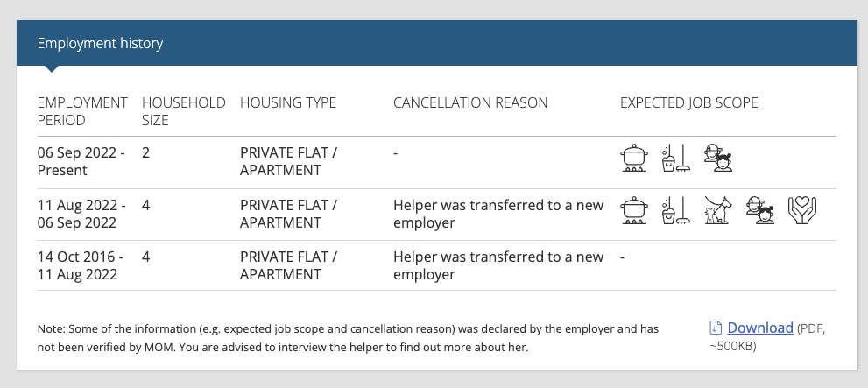868x388 pixels.
Task: Click cancellation reason text in second row
Action: point(498,214)
